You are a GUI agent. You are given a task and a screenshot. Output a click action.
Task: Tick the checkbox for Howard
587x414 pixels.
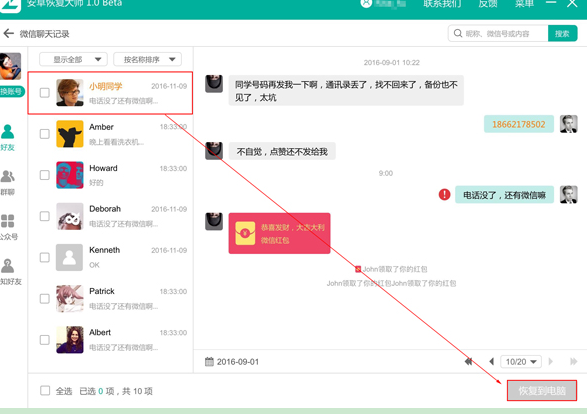(45, 175)
